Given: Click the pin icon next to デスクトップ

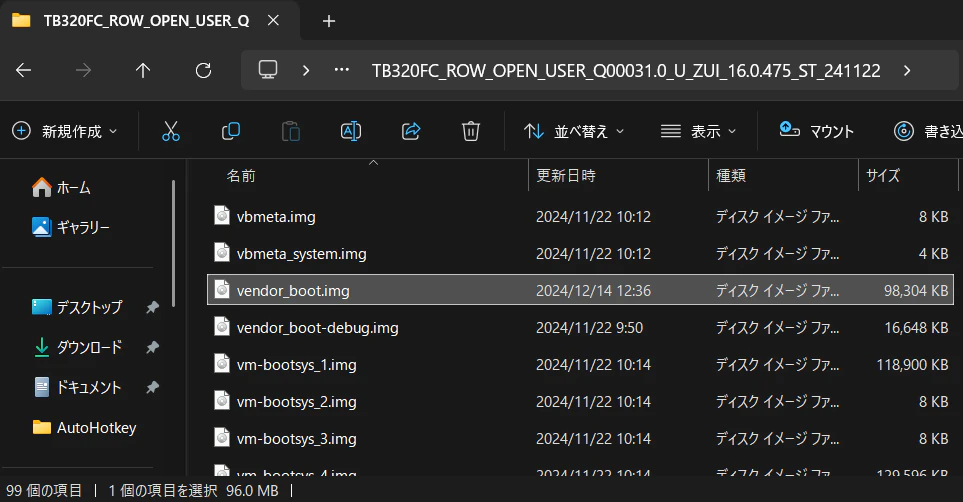Looking at the screenshot, I should 152,307.
